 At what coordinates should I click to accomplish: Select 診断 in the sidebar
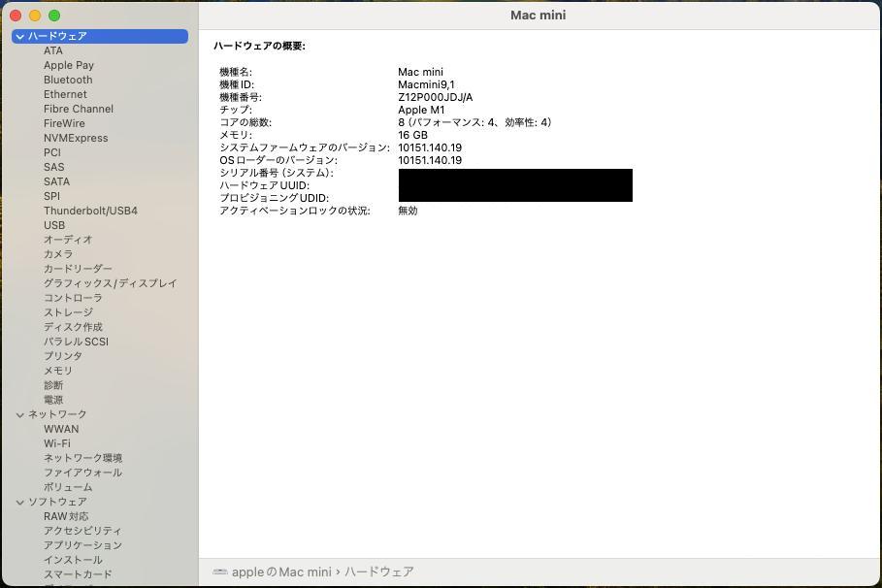[53, 385]
